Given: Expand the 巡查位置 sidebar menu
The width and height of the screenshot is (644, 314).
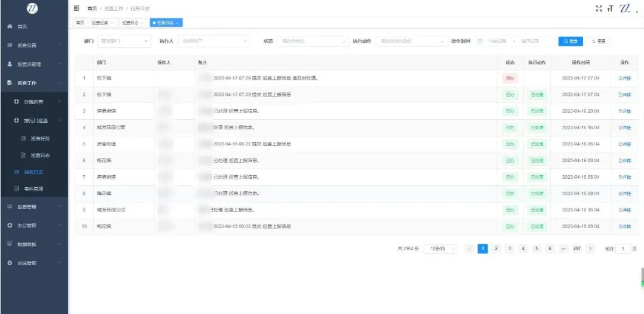Looking at the screenshot, I should point(34,45).
